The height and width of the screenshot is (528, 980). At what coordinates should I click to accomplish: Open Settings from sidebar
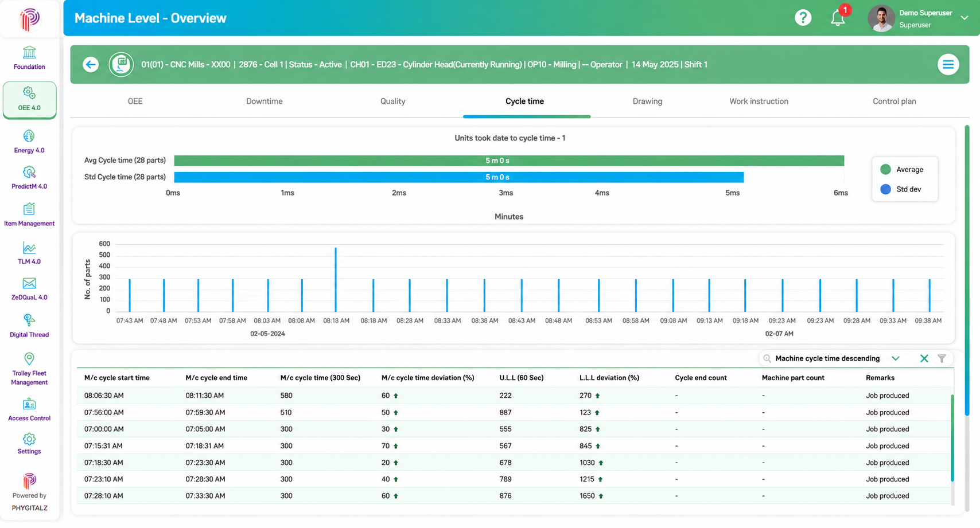[x=29, y=443]
